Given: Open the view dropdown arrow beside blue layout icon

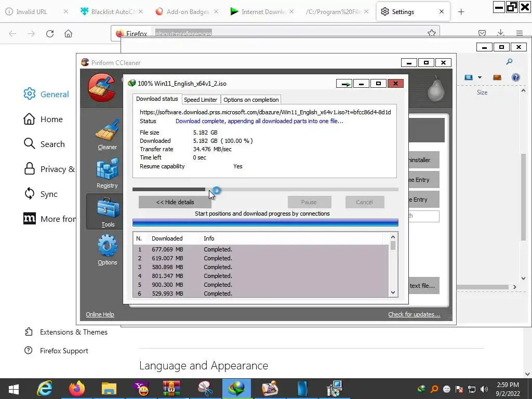Looking at the screenshot, I should 480,77.
